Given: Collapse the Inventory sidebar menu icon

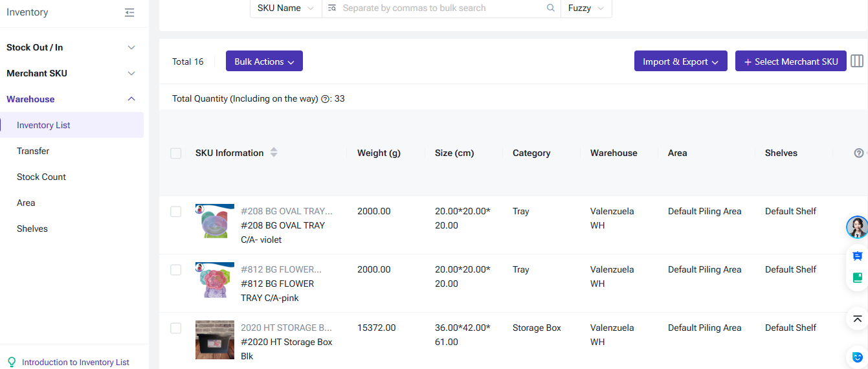Looking at the screenshot, I should pyautogui.click(x=130, y=12).
